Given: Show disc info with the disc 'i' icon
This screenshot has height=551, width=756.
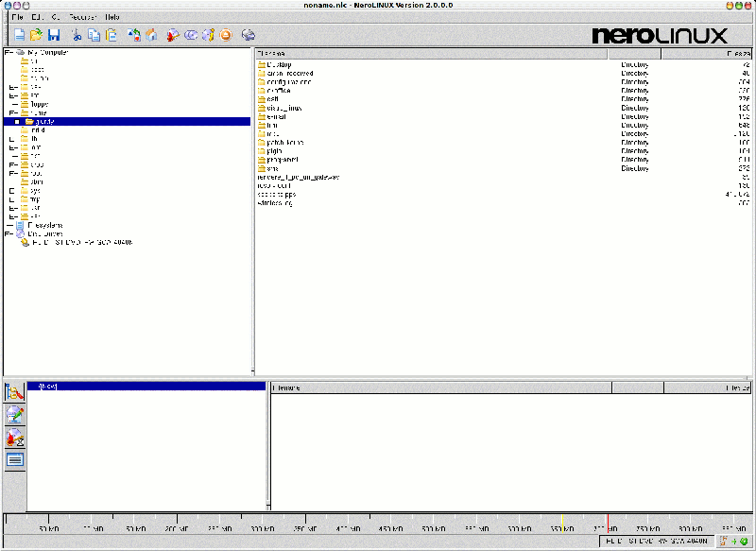Looking at the screenshot, I should point(208,35).
